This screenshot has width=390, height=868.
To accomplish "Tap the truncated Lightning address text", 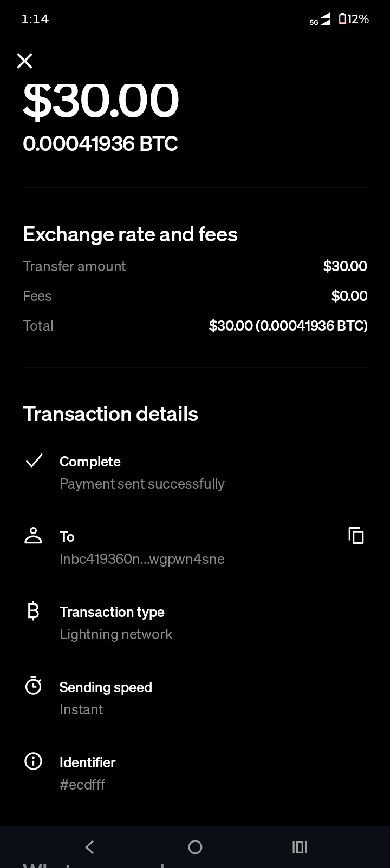I will click(x=142, y=559).
